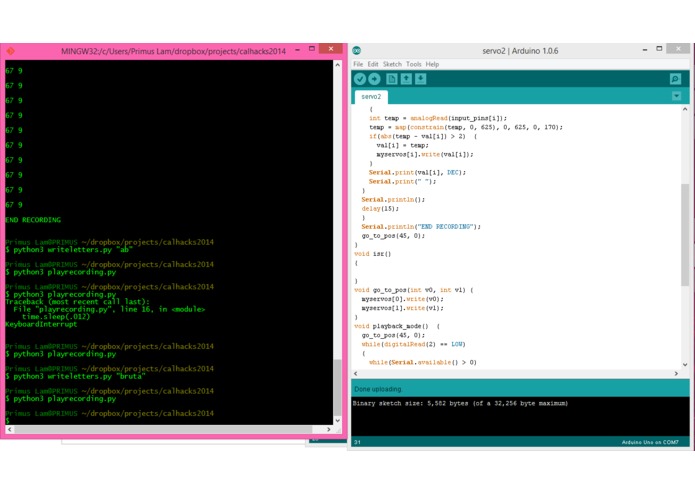Click the Verify checkmark button in Arduino
The width and height of the screenshot is (695, 494).
click(360, 79)
